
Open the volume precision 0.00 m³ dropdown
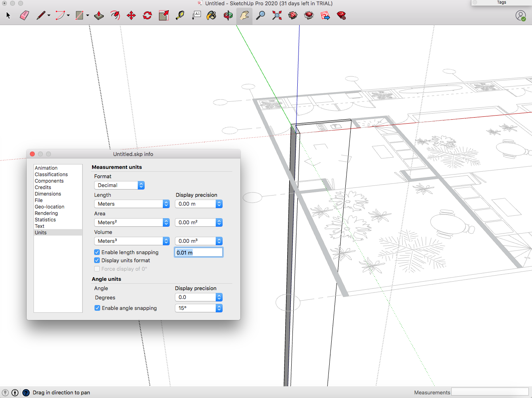(199, 241)
